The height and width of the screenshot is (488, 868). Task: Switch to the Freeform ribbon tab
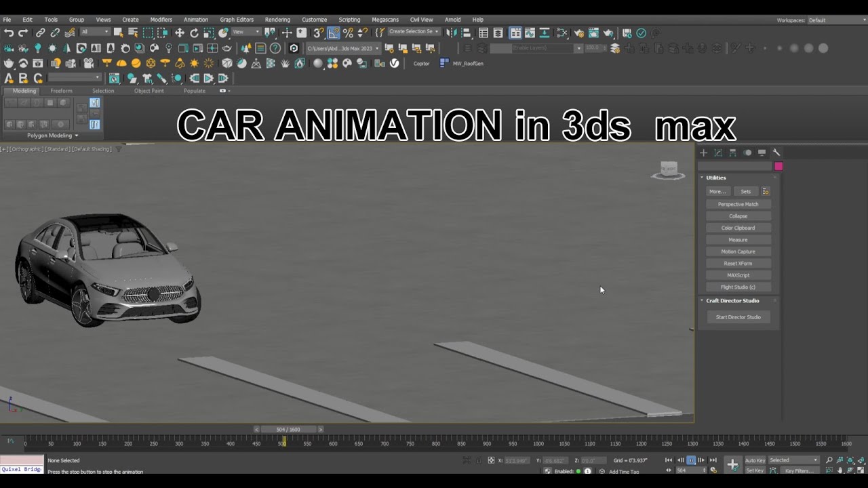61,91
